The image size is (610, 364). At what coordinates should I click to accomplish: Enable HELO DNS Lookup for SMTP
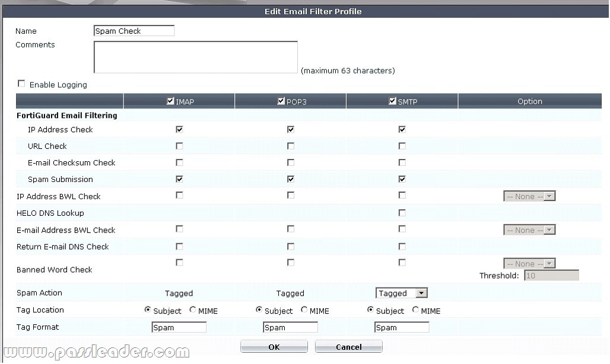coord(402,213)
